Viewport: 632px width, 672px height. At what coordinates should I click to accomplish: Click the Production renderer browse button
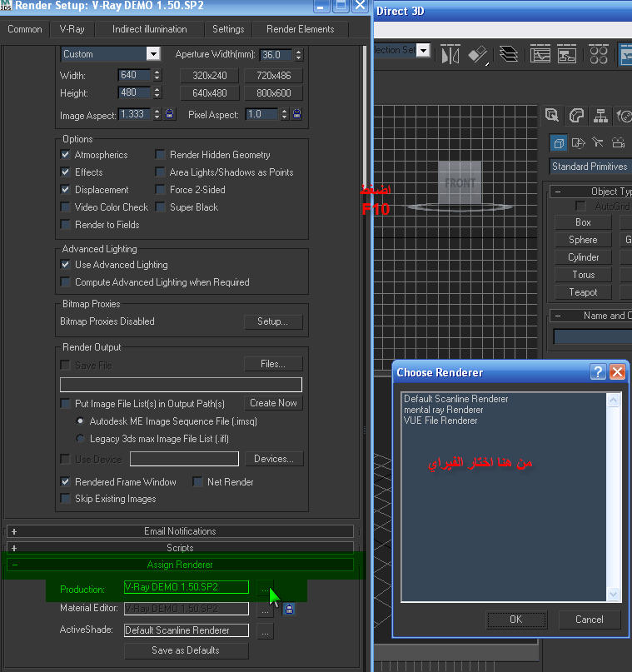266,590
